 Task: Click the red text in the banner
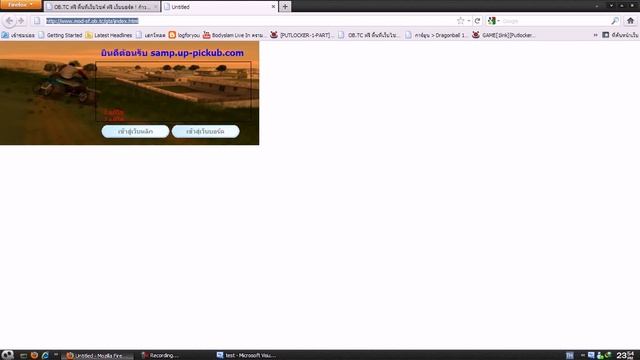pyautogui.click(x=114, y=115)
